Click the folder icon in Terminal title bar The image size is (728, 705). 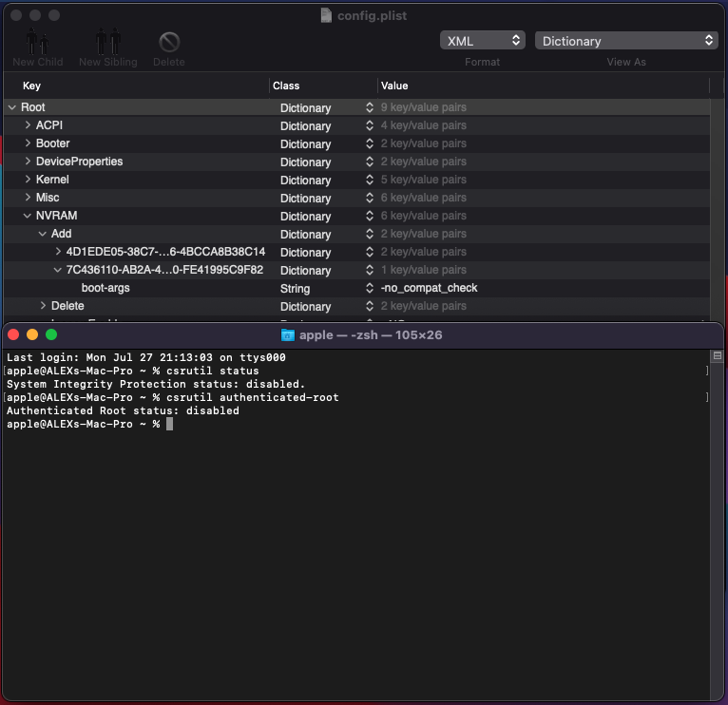[289, 334]
